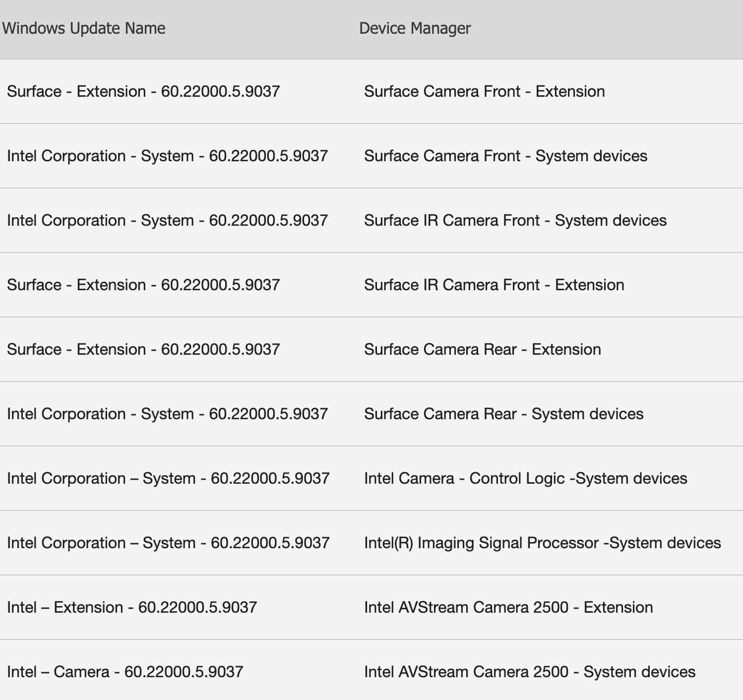Click 'Intel – Extension - 60.22000.5.9037' cell
Viewport: 743px width, 700px height.
click(x=132, y=607)
